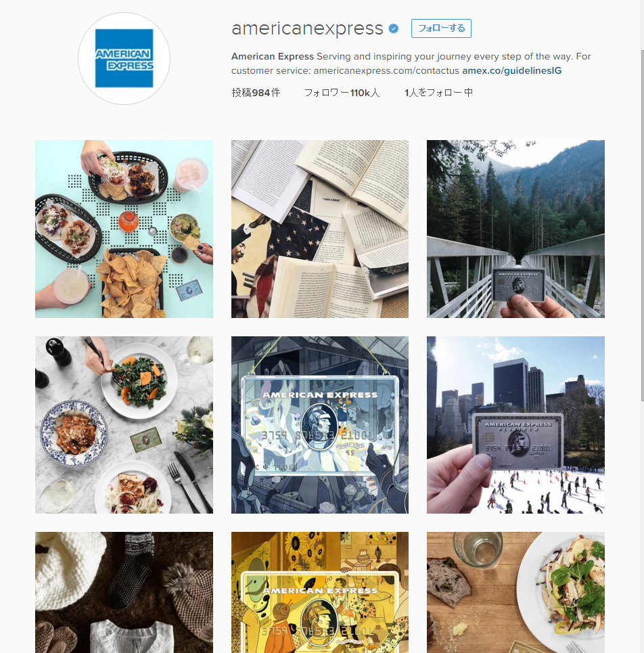This screenshot has height=653, width=644.
Task: Click the American Express profile logo
Action: [124, 58]
